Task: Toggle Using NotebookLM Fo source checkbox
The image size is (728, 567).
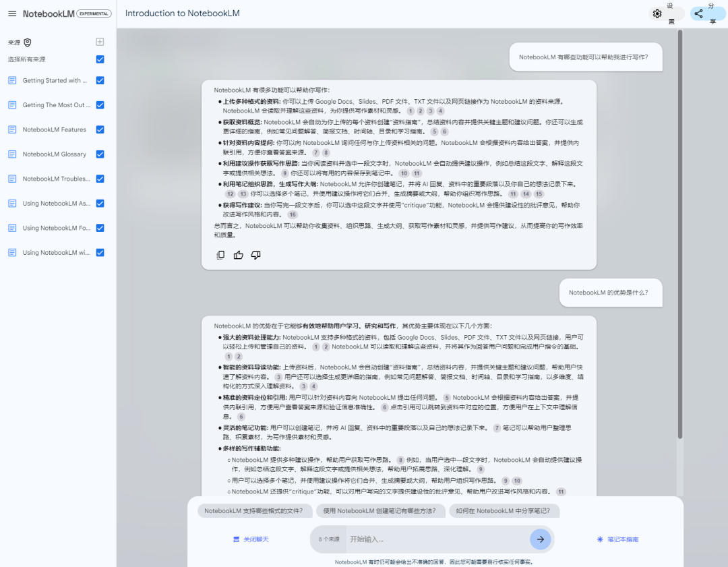Action: 100,228
